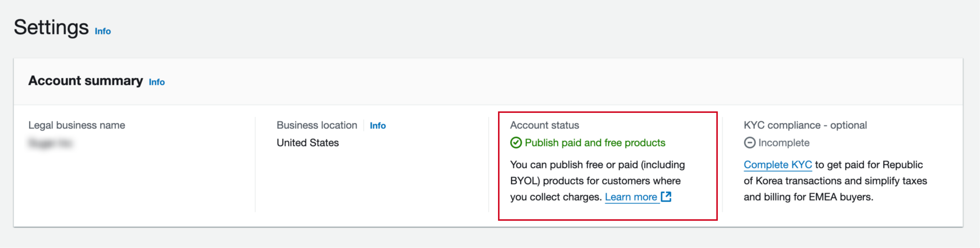The height and width of the screenshot is (248, 980).
Task: Click the 'Legal business name' label
Action: coord(77,125)
